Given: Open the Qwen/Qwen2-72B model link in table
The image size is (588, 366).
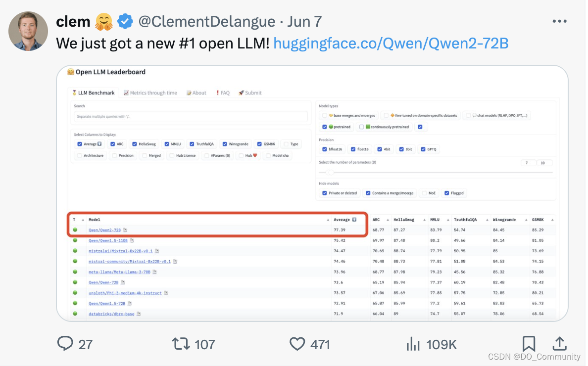Looking at the screenshot, I should 104,230.
